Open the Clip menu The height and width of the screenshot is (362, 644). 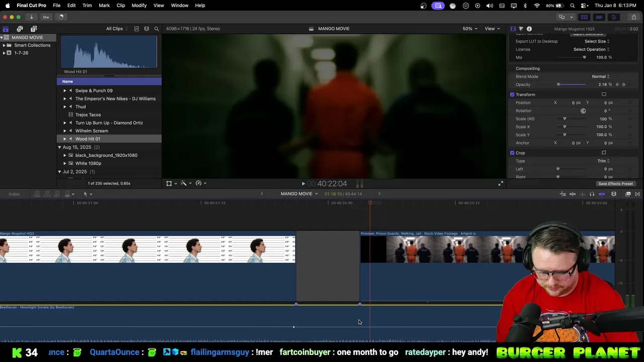pyautogui.click(x=121, y=6)
